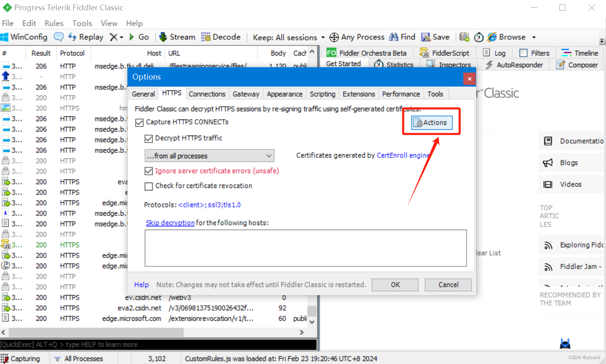Image resolution: width=606 pixels, height=364 pixels.
Task: Enable Check for certificate revocation
Action: 149,186
